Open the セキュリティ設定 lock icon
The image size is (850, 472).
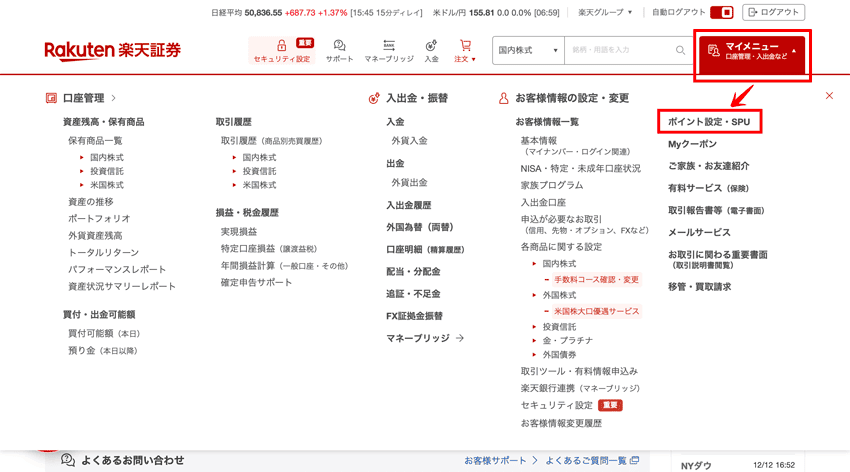tap(281, 46)
